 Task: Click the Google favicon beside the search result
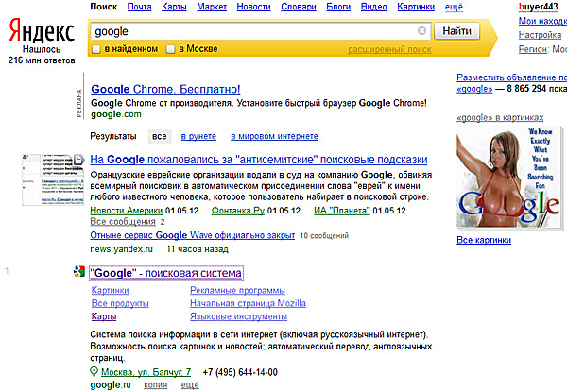point(78,273)
